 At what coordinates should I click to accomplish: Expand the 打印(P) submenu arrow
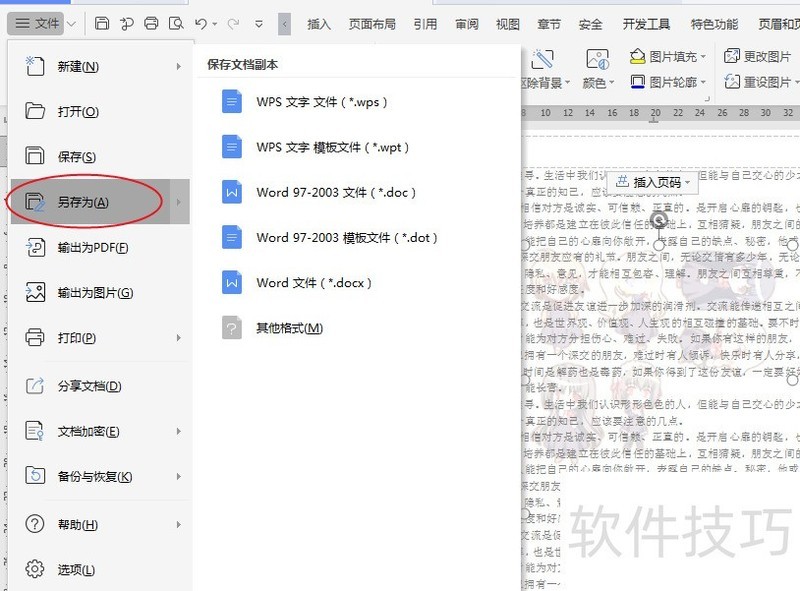point(179,337)
